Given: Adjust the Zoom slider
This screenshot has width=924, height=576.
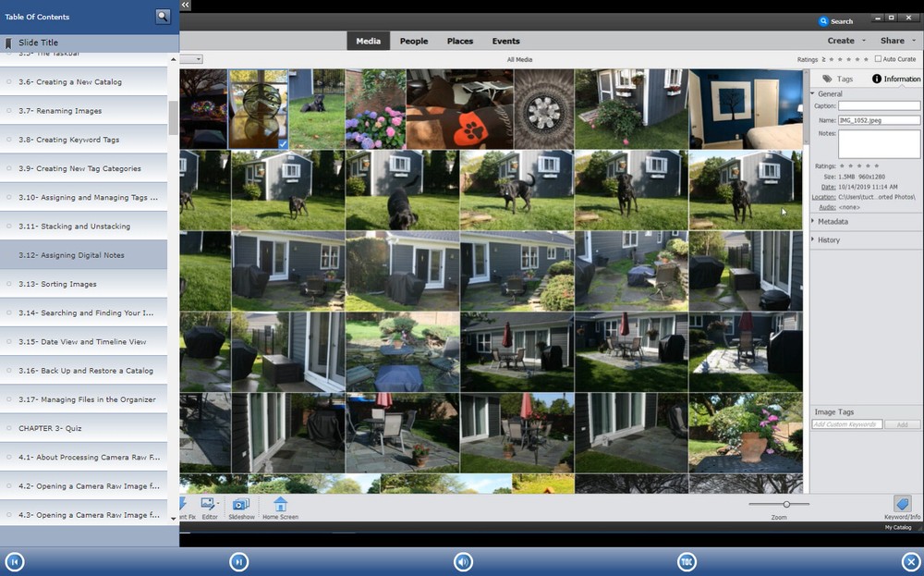Looking at the screenshot, I should pyautogui.click(x=784, y=504).
